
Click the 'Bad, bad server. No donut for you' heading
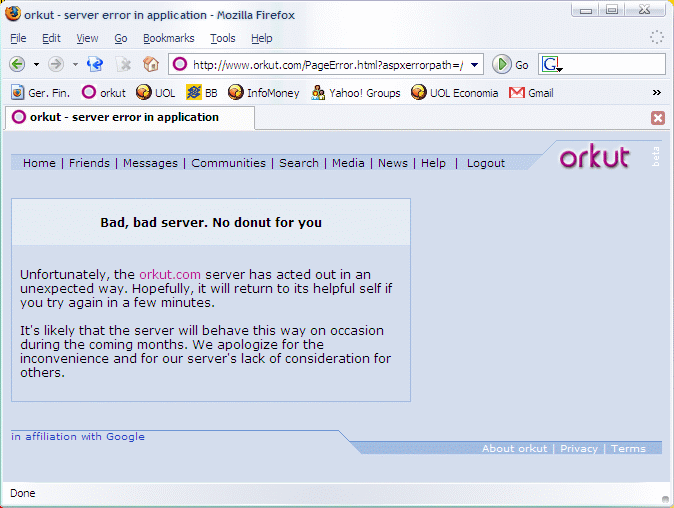point(211,223)
